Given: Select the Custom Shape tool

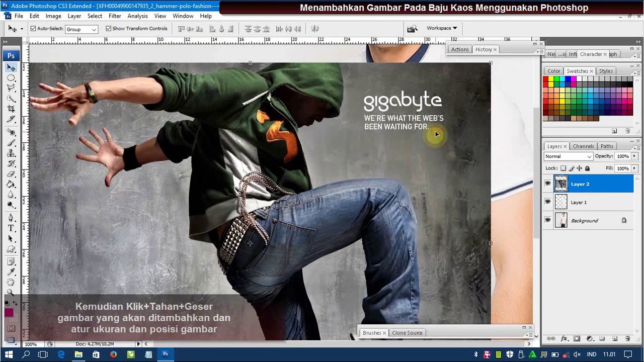Looking at the screenshot, I should click(x=11, y=249).
